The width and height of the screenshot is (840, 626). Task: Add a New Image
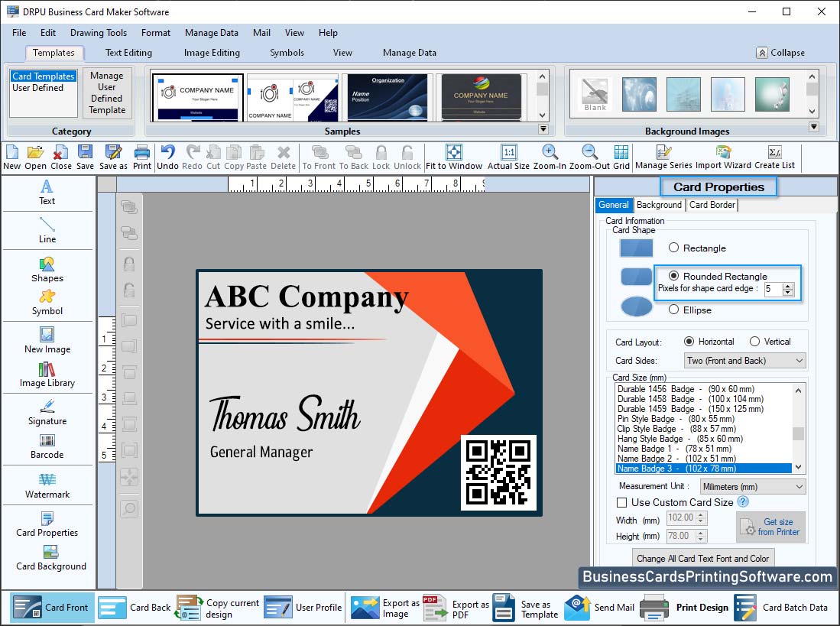pyautogui.click(x=47, y=341)
